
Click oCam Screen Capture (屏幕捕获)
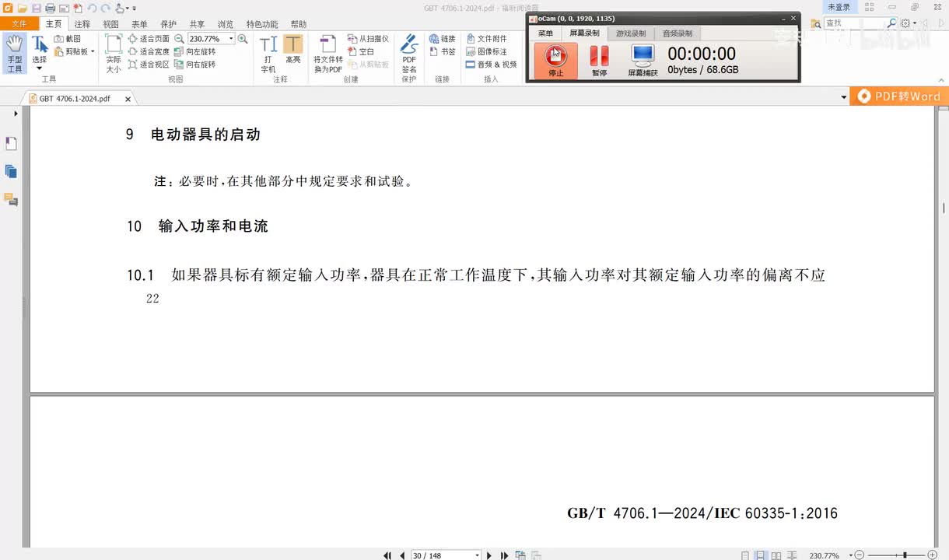tap(643, 60)
